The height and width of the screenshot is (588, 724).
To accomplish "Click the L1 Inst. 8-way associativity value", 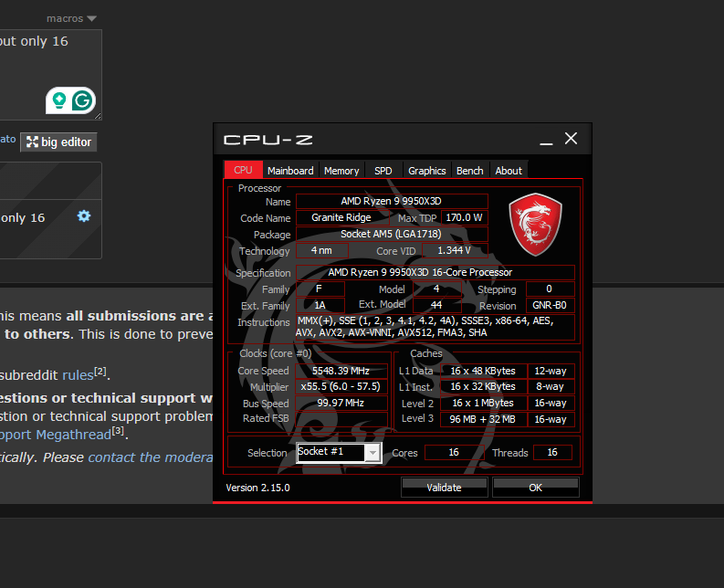I will (x=551, y=386).
